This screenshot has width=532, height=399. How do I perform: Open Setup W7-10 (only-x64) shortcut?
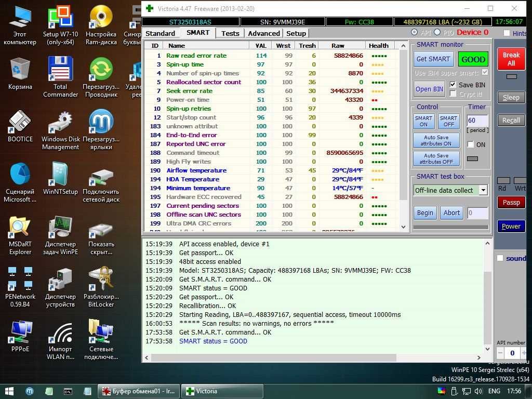click(x=60, y=25)
